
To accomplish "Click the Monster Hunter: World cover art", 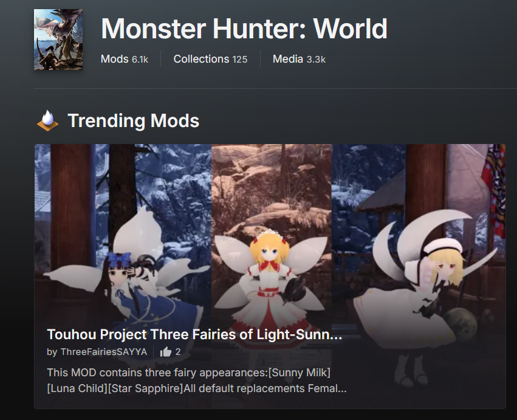I will tap(58, 40).
